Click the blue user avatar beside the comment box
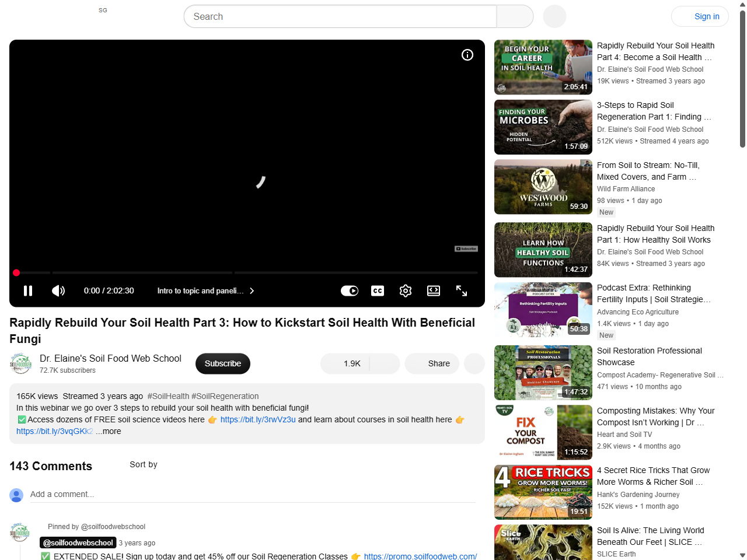747x560 pixels. pyautogui.click(x=16, y=495)
